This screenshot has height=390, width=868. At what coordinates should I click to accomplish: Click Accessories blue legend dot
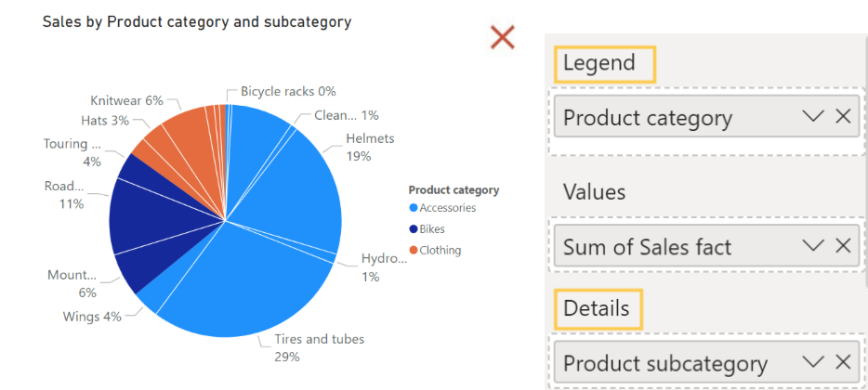413,208
